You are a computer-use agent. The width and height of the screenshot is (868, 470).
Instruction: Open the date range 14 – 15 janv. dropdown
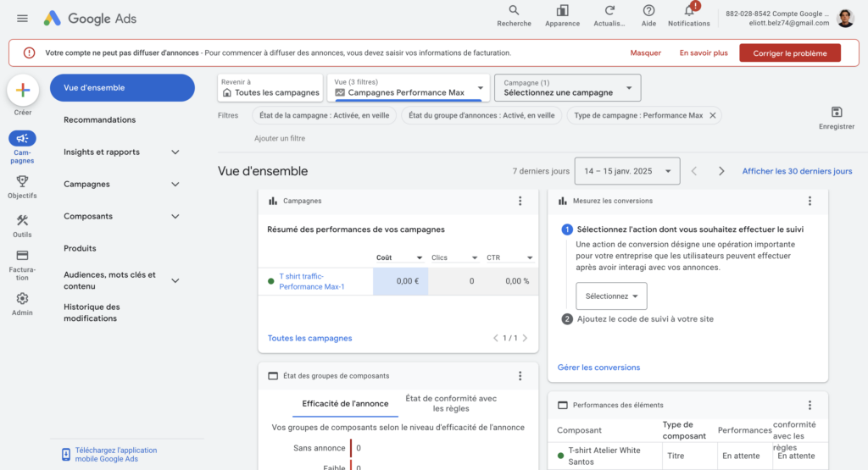pos(627,171)
